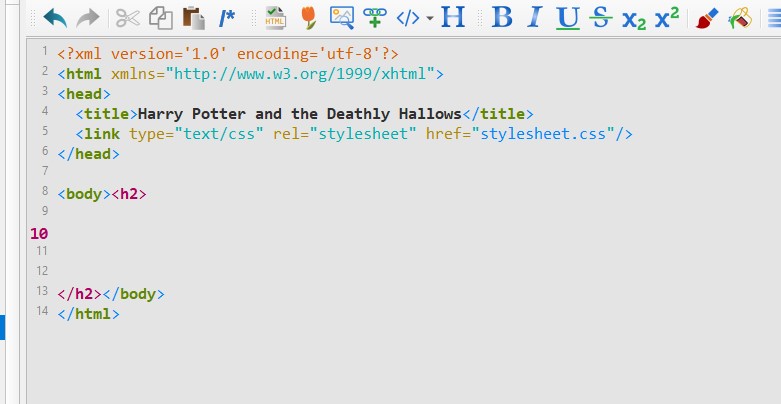This screenshot has width=781, height=404.
Task: Cut selection with the scissors icon
Action: [128, 18]
